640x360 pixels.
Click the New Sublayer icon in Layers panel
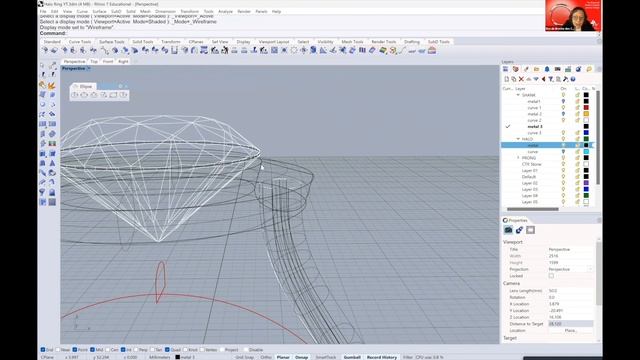coord(514,79)
